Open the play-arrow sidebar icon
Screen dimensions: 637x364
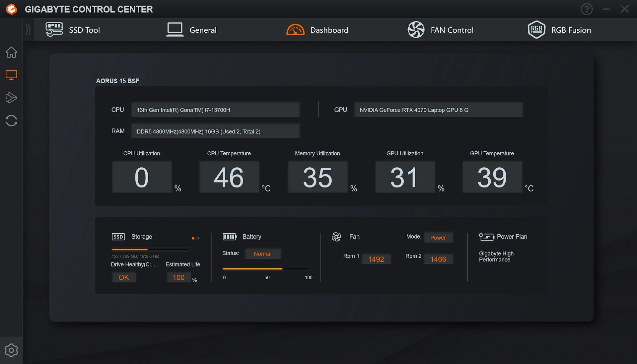pyautogui.click(x=11, y=98)
